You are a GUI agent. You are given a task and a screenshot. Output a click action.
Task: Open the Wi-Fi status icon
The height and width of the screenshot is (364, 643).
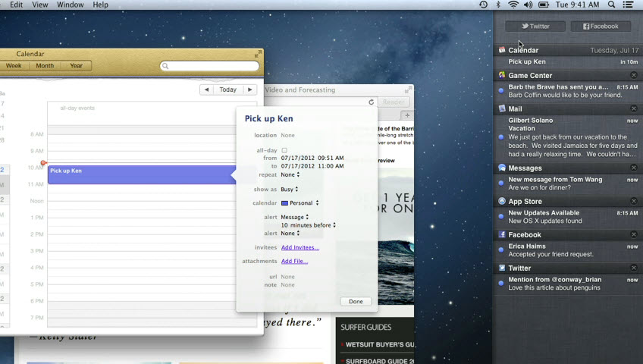pos(513,5)
